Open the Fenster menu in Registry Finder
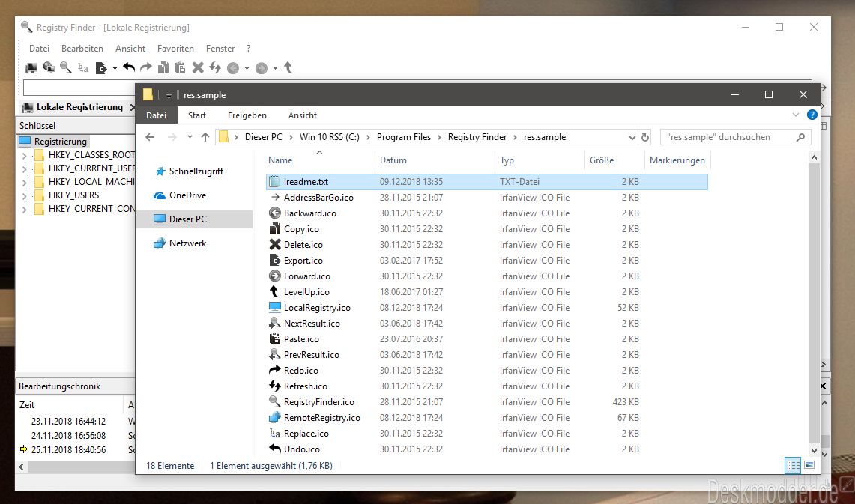Screen dimensions: 855x504 pyautogui.click(x=220, y=49)
